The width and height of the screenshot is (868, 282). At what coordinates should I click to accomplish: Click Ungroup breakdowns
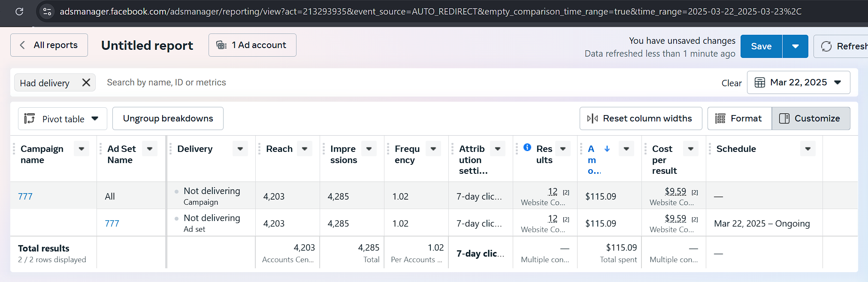coord(168,118)
